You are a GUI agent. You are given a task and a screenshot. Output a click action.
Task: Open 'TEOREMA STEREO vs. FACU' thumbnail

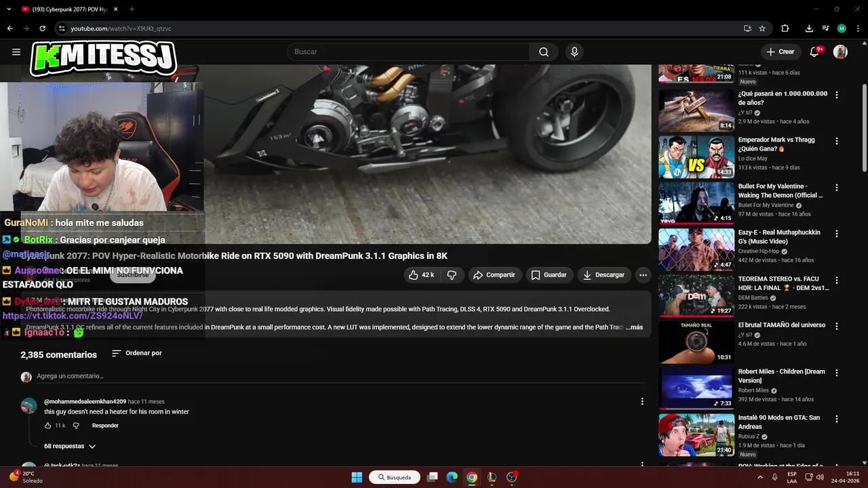coord(696,296)
